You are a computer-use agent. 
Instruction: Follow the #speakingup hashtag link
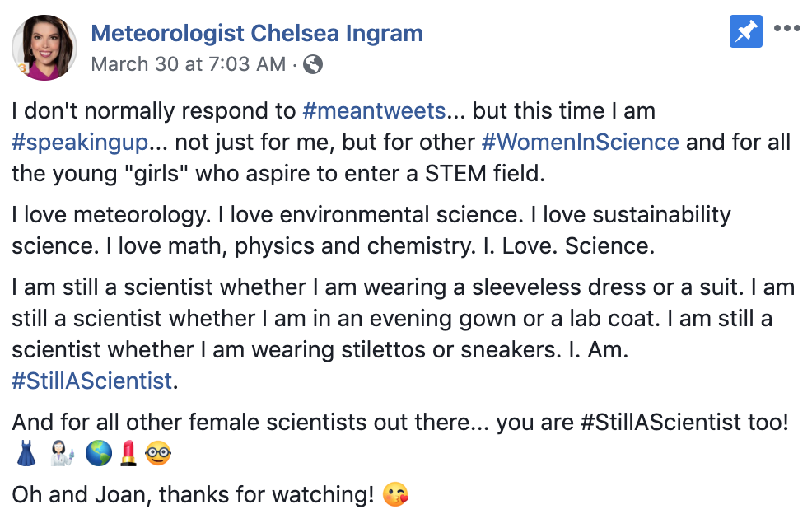[80, 142]
